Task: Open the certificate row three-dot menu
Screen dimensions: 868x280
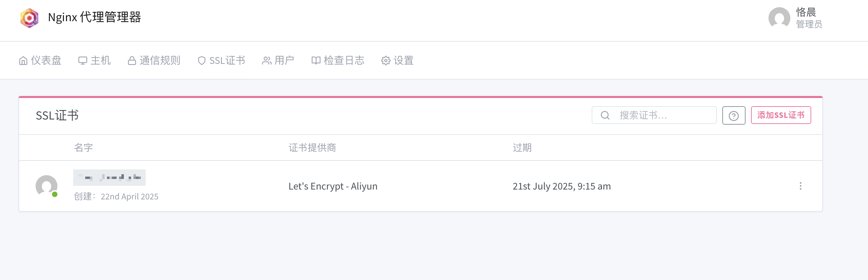Action: [800, 186]
